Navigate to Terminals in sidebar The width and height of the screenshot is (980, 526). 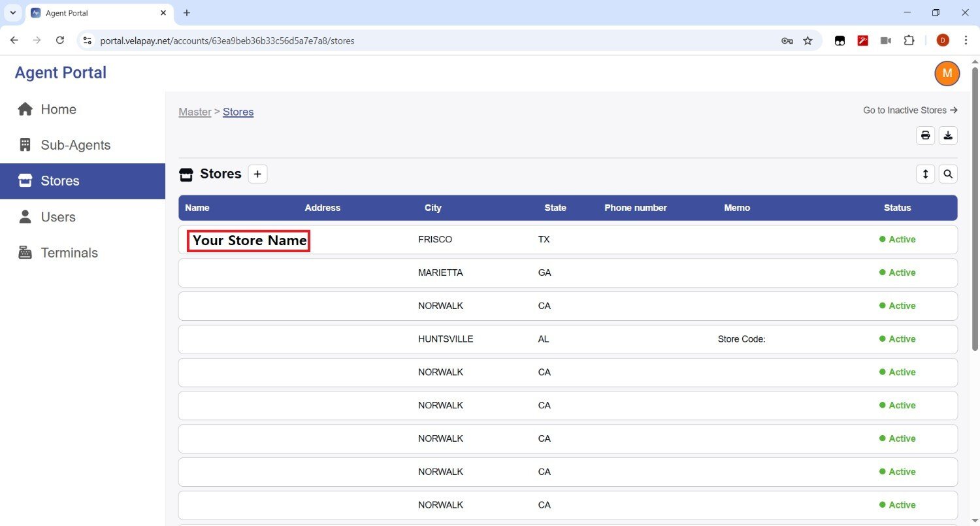[x=69, y=253]
